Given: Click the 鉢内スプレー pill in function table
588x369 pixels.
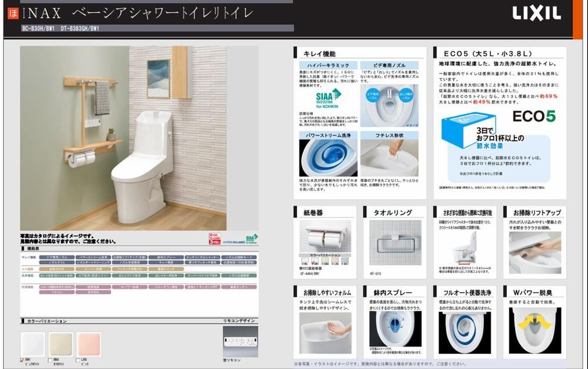Looking at the screenshot, I should pos(166,257).
